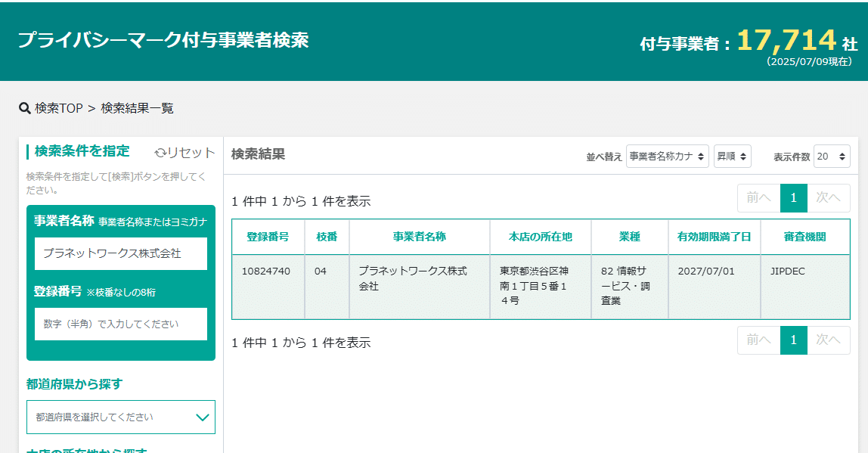The width and height of the screenshot is (868, 453).
Task: Click the bottom 次へ pagination button
Action: (x=828, y=340)
